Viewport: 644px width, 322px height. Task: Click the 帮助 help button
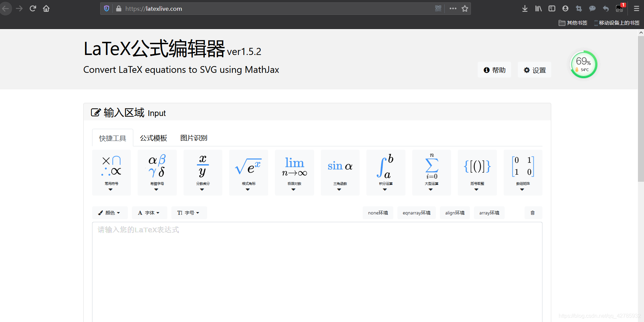click(x=494, y=70)
